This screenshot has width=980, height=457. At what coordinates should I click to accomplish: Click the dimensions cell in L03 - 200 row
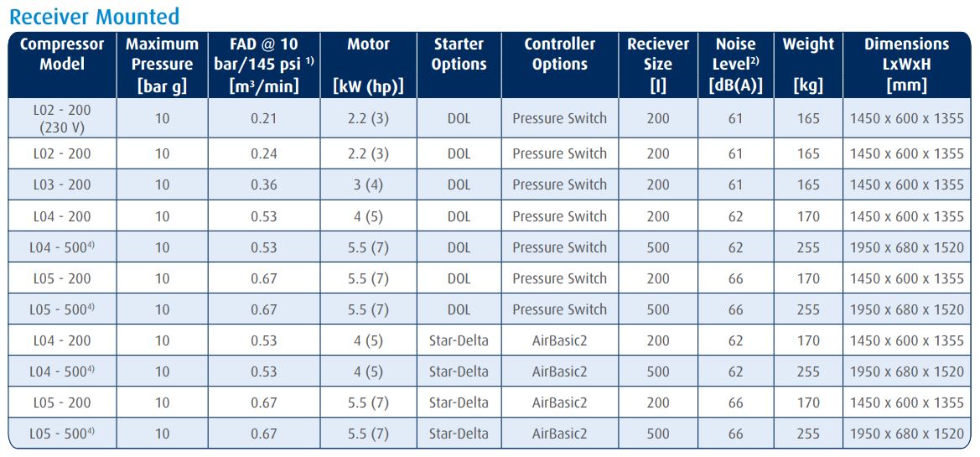pos(906,184)
